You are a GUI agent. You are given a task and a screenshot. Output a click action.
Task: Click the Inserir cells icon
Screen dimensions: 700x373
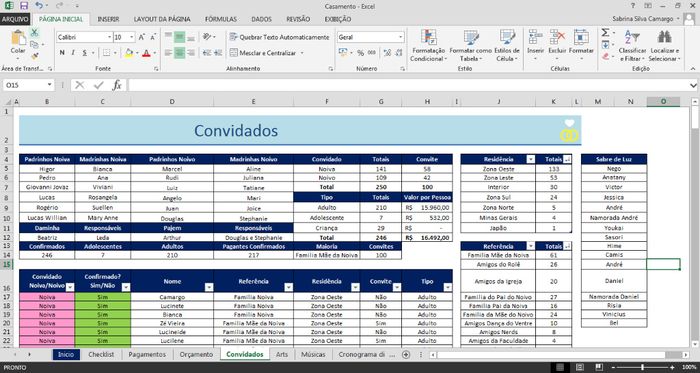(x=535, y=37)
